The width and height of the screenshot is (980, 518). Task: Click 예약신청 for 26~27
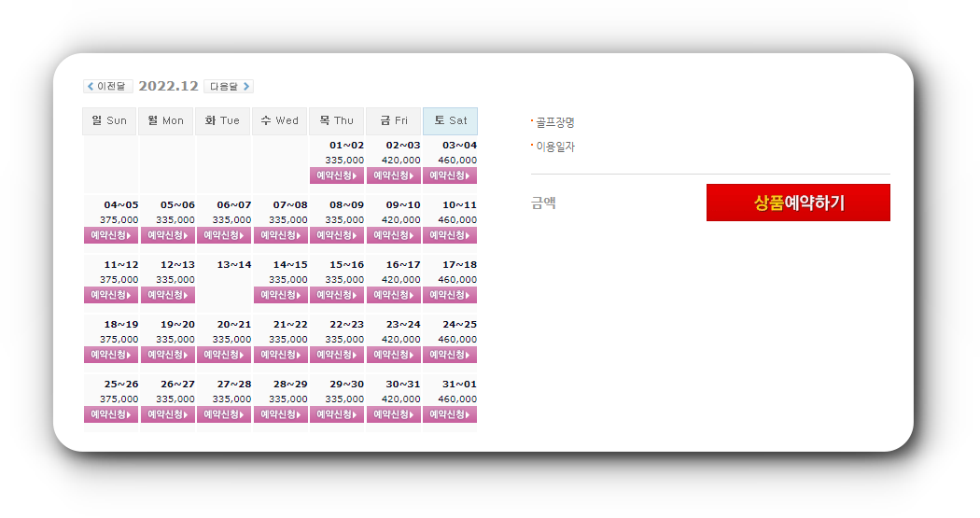[x=167, y=414]
